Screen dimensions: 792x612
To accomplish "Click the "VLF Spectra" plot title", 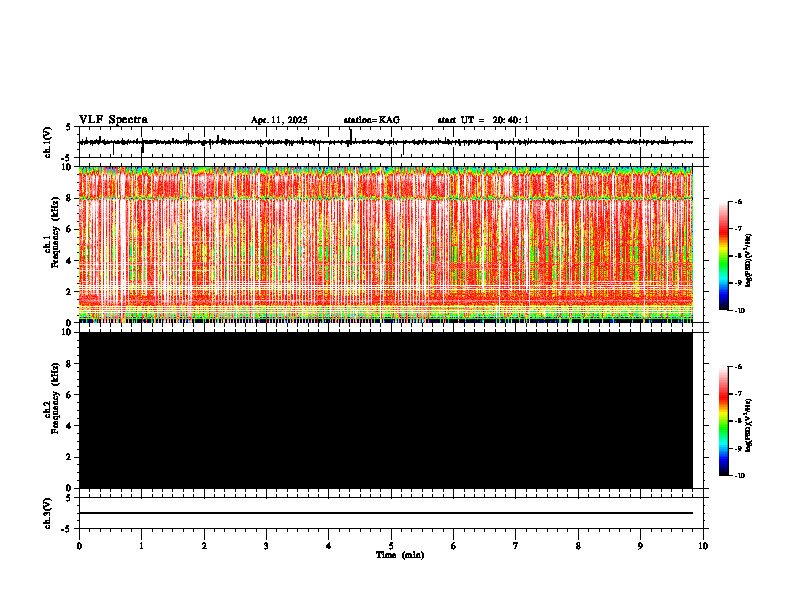I will [x=113, y=119].
